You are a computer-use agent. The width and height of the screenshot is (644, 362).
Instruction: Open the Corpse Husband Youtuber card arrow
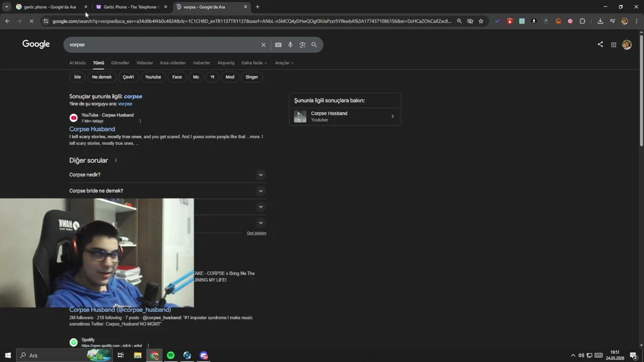click(392, 116)
